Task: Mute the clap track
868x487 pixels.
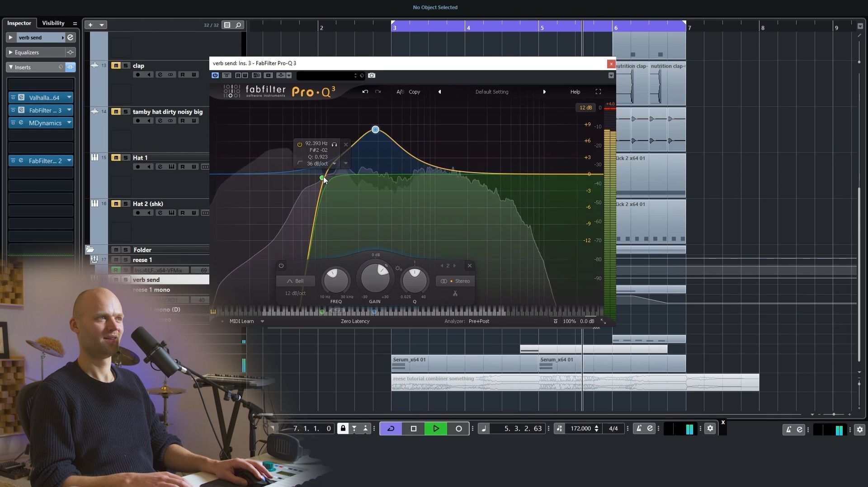Action: pos(116,66)
